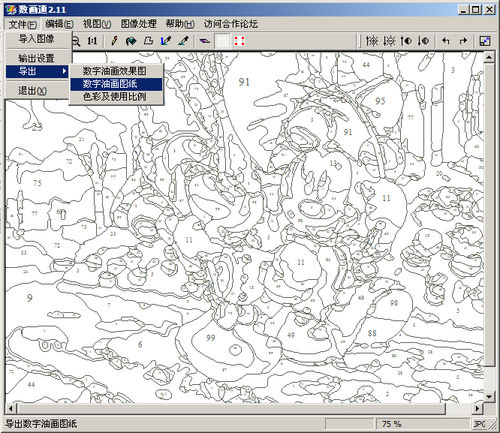The image size is (500, 433).
Task: Decrease brightness with down-arrow sun icon
Action: [x=389, y=41]
